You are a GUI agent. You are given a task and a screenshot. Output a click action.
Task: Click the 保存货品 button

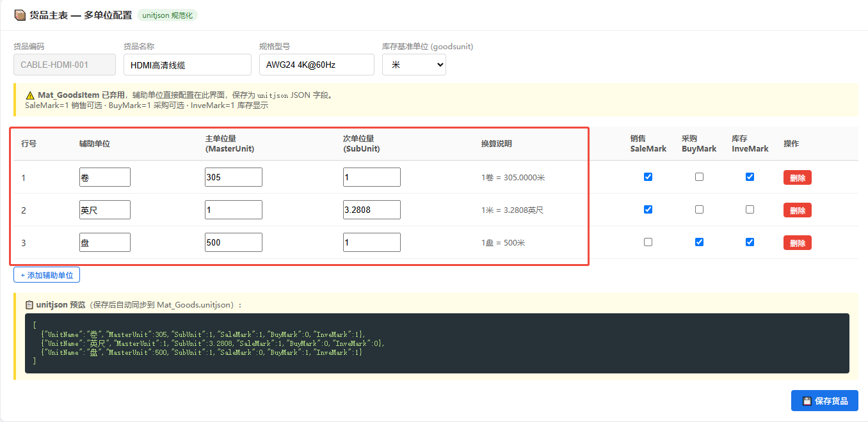[x=824, y=401]
